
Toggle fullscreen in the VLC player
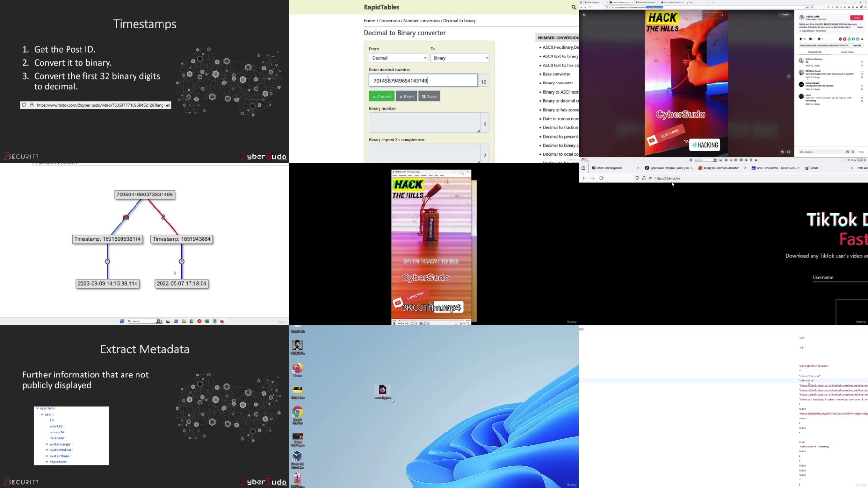click(411, 323)
